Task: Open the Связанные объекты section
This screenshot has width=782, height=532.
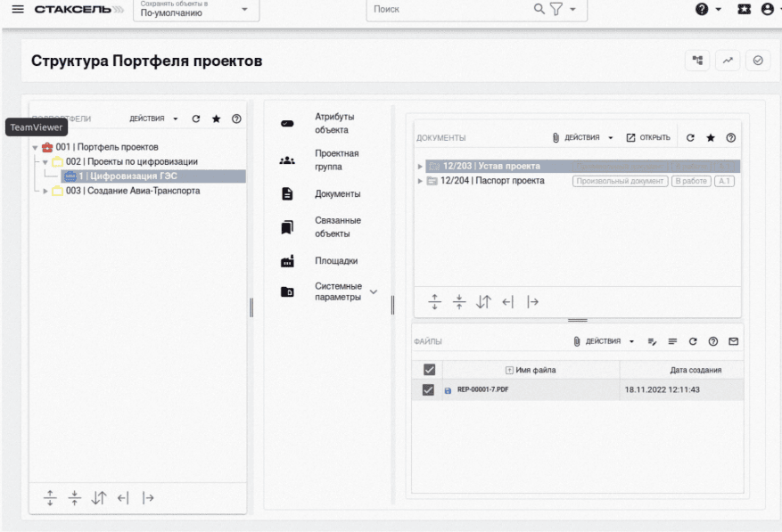Action: tap(337, 227)
